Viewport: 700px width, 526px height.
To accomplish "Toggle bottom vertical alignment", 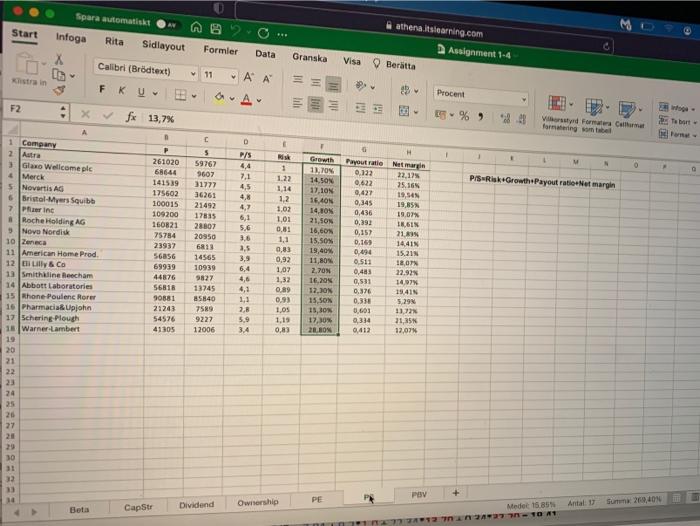I will click(333, 84).
